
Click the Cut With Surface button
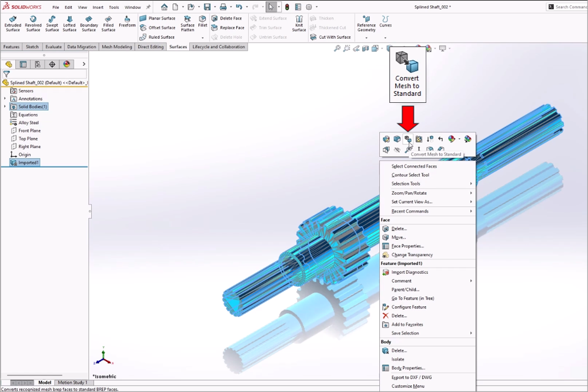(330, 37)
